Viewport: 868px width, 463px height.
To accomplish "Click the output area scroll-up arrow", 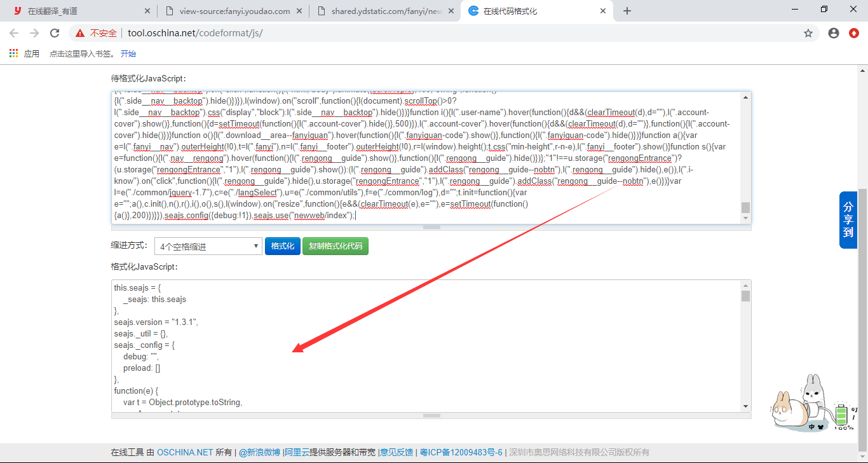I will tap(746, 285).
